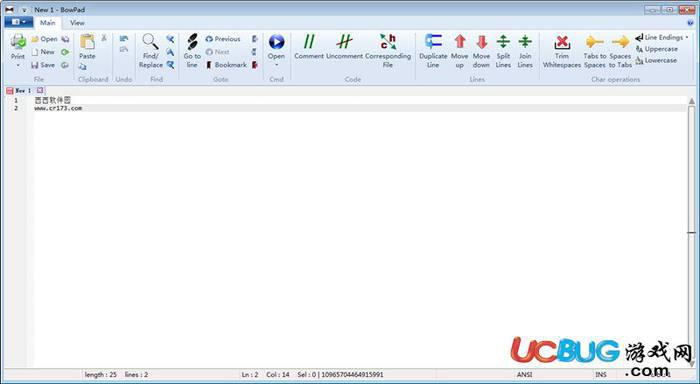The width and height of the screenshot is (700, 384).
Task: Switch to the View ribbon tab
Action: (77, 23)
